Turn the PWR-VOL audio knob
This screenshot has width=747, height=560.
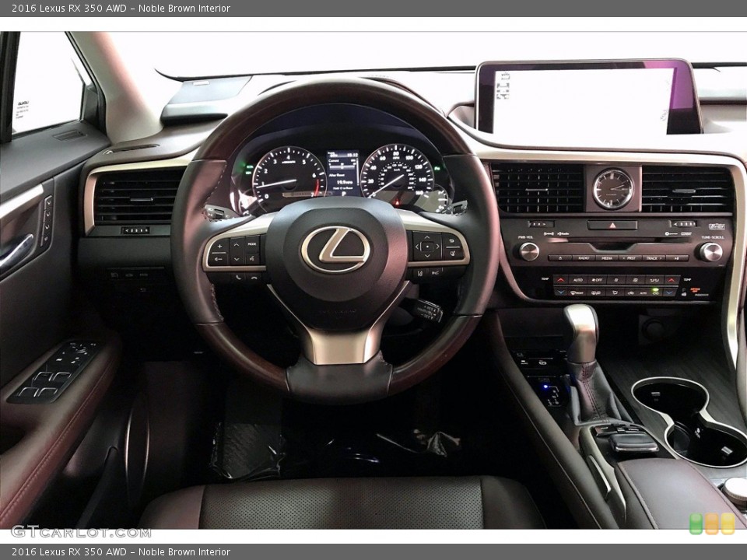click(529, 251)
